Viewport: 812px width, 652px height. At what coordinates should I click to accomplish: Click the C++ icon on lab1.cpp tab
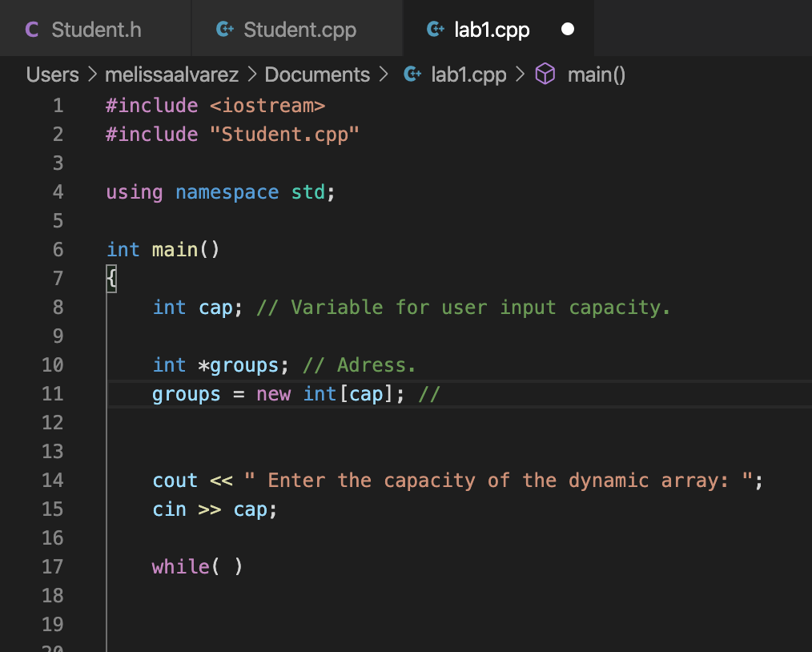tap(435, 29)
